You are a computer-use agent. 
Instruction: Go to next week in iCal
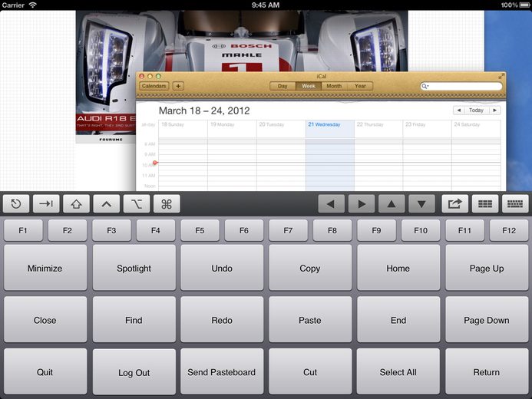click(x=494, y=110)
